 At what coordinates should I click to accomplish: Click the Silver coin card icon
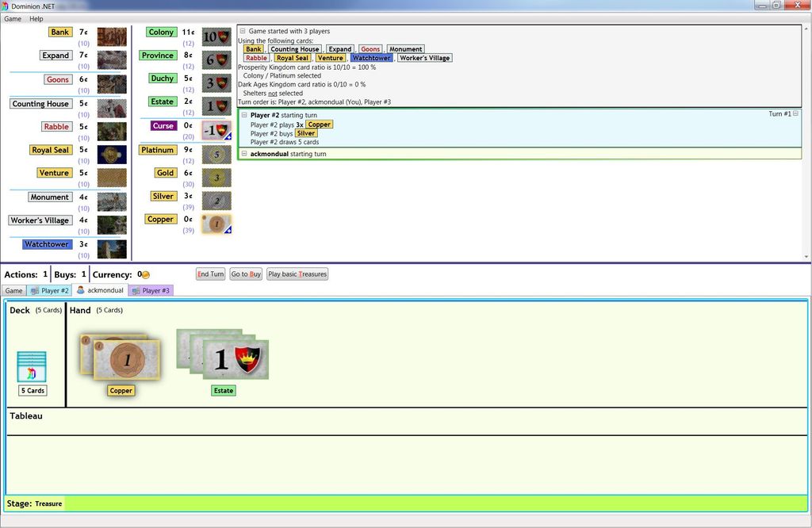tap(216, 201)
